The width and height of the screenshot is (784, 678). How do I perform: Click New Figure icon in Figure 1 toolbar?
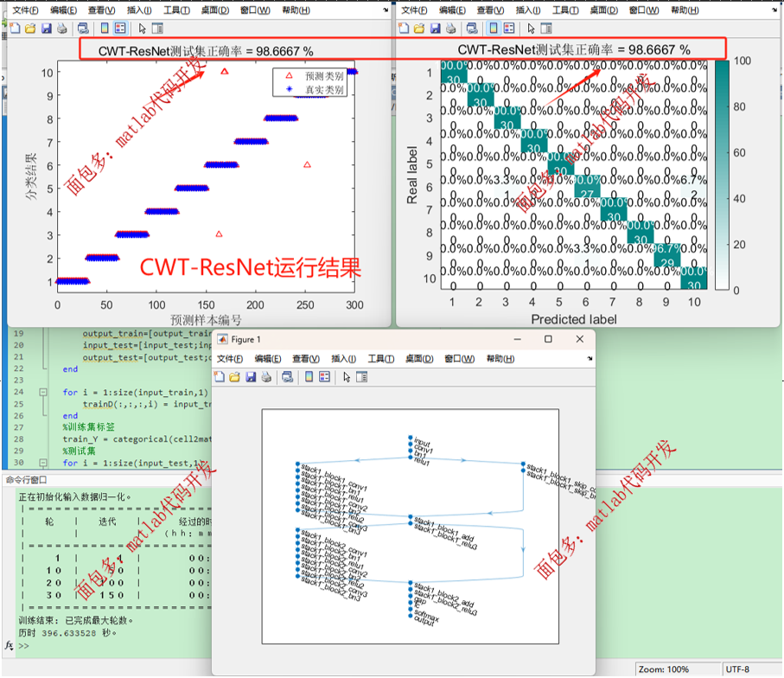click(220, 377)
